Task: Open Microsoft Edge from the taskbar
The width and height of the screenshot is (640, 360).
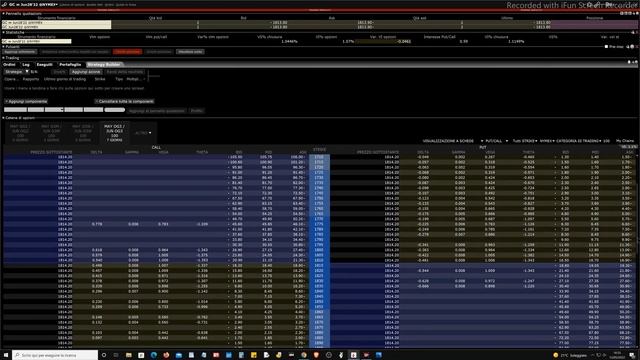Action: 154,355
